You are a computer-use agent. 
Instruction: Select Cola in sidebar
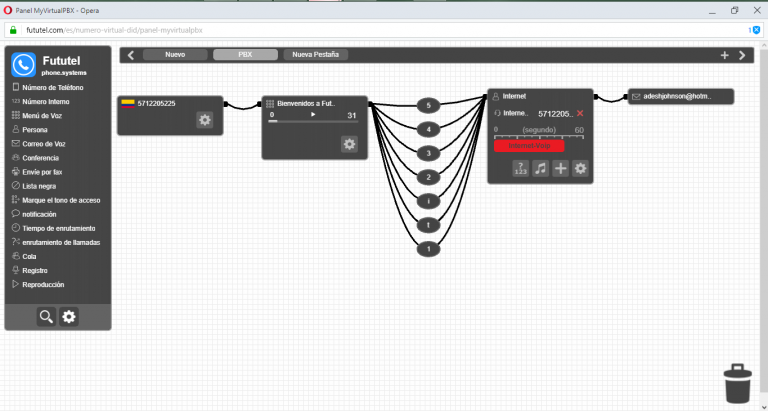[x=24, y=257]
